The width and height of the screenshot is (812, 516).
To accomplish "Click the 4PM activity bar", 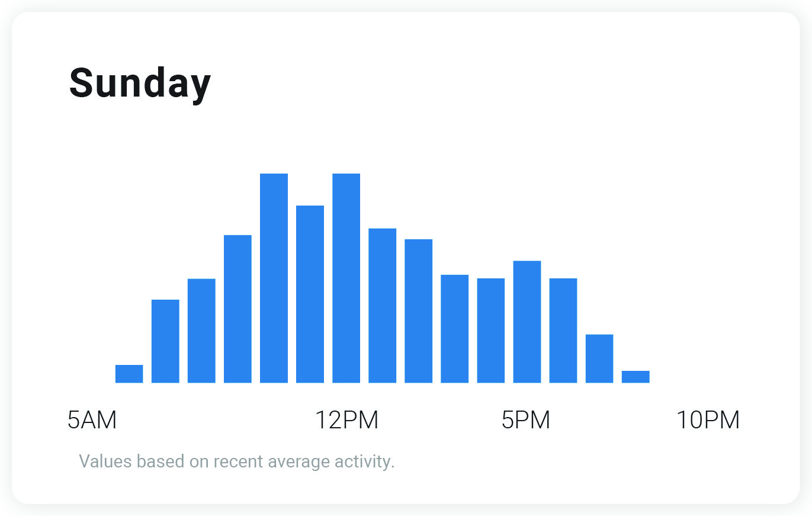I will click(x=490, y=331).
